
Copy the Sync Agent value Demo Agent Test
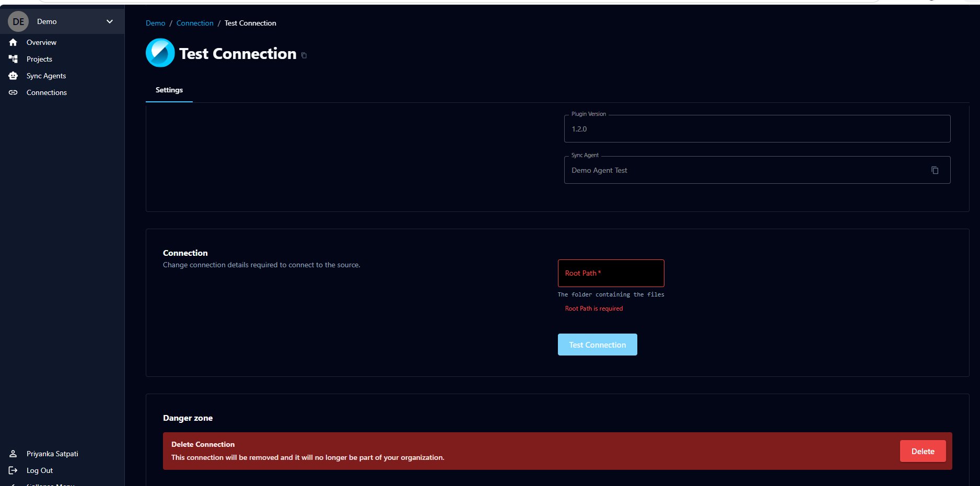click(x=935, y=170)
